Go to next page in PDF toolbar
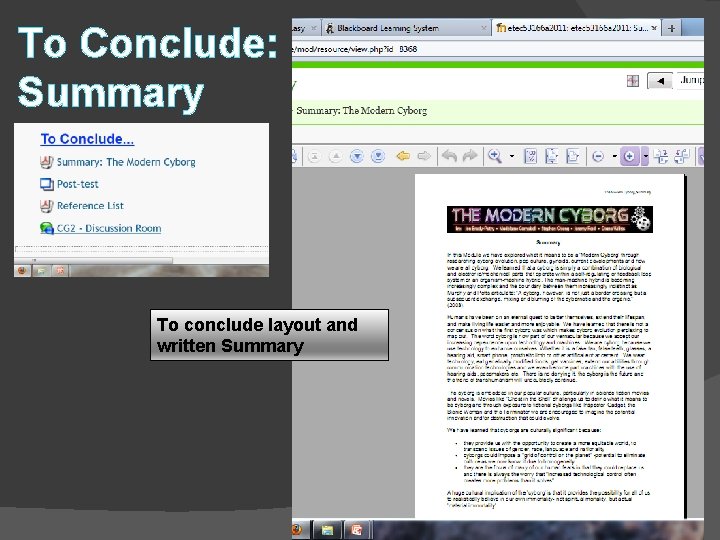Image resolution: width=720 pixels, height=540 pixels. pyautogui.click(x=357, y=157)
